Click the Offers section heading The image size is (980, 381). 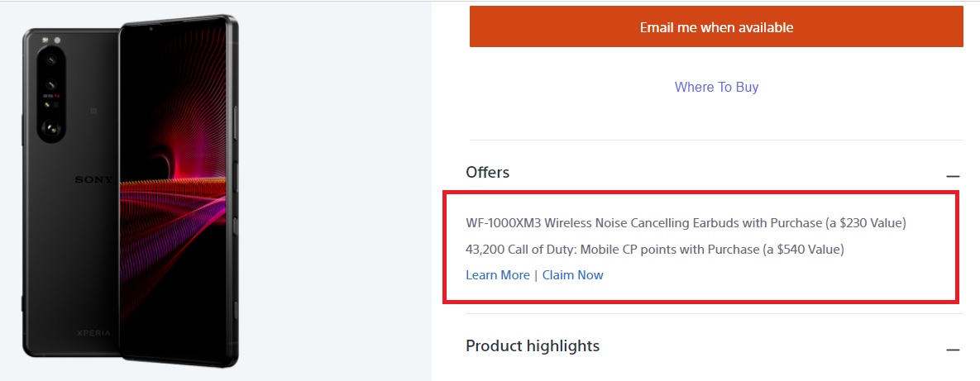[488, 172]
